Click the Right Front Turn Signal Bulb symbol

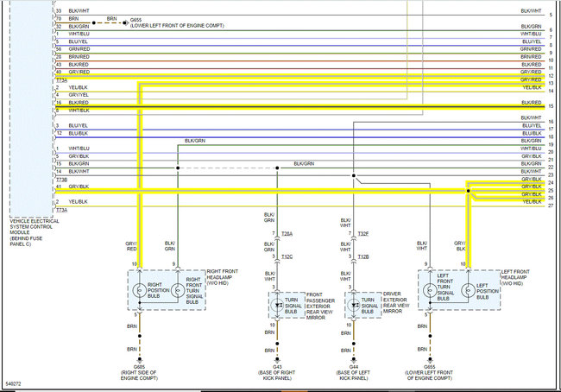click(178, 290)
